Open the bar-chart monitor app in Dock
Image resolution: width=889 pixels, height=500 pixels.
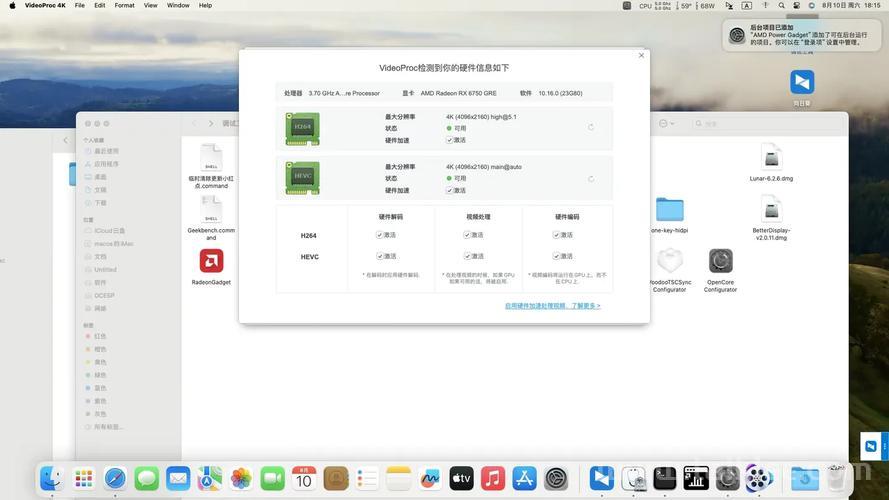696,478
